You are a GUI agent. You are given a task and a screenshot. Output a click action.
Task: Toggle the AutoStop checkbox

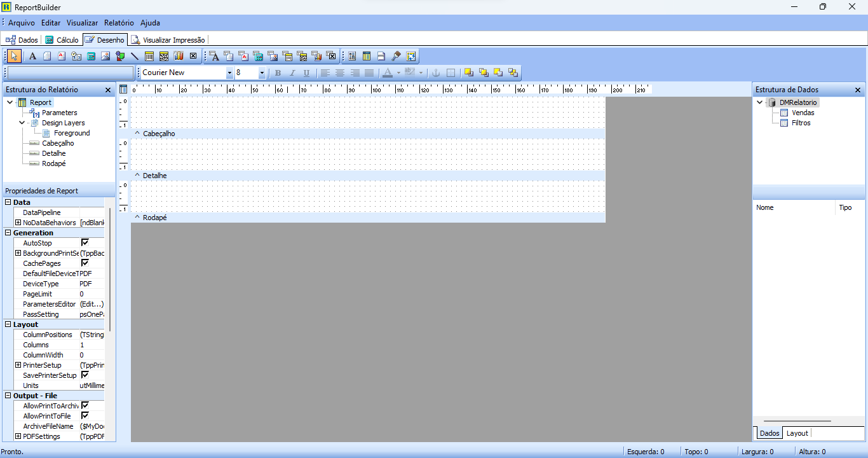pyautogui.click(x=85, y=243)
